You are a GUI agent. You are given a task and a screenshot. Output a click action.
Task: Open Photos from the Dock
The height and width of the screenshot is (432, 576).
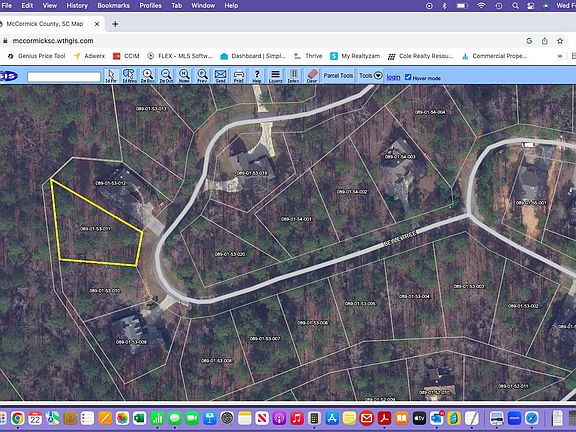click(x=122, y=418)
